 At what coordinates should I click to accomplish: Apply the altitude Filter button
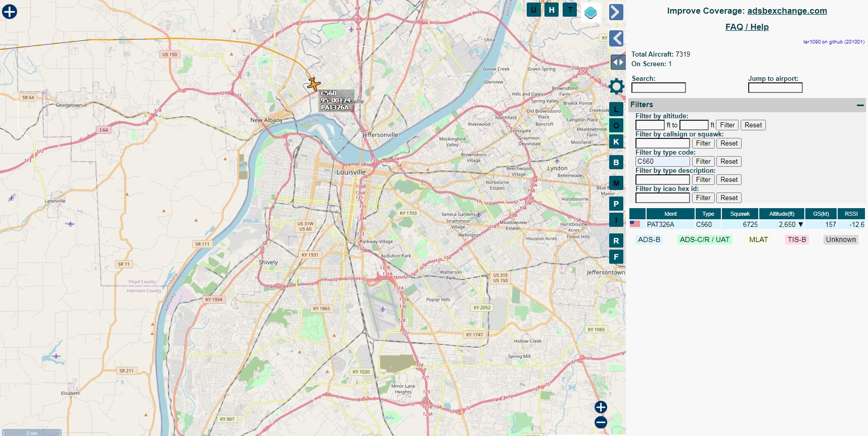pyautogui.click(x=727, y=125)
